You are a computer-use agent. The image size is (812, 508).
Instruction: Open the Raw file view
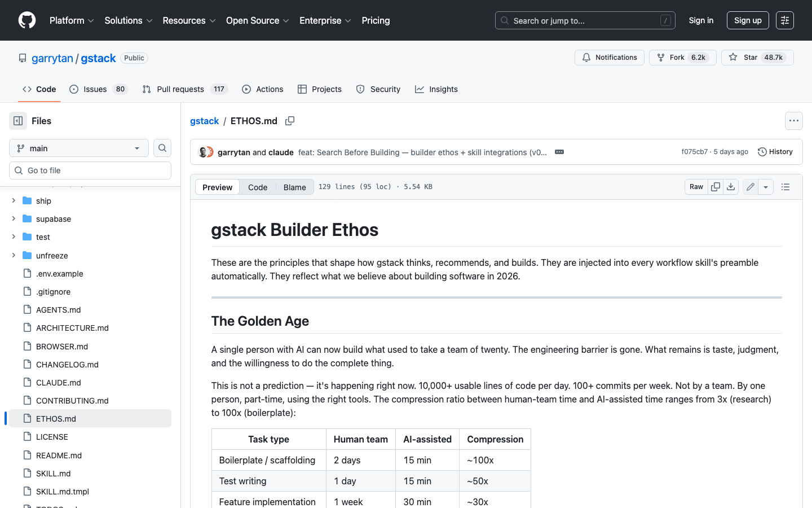click(696, 187)
